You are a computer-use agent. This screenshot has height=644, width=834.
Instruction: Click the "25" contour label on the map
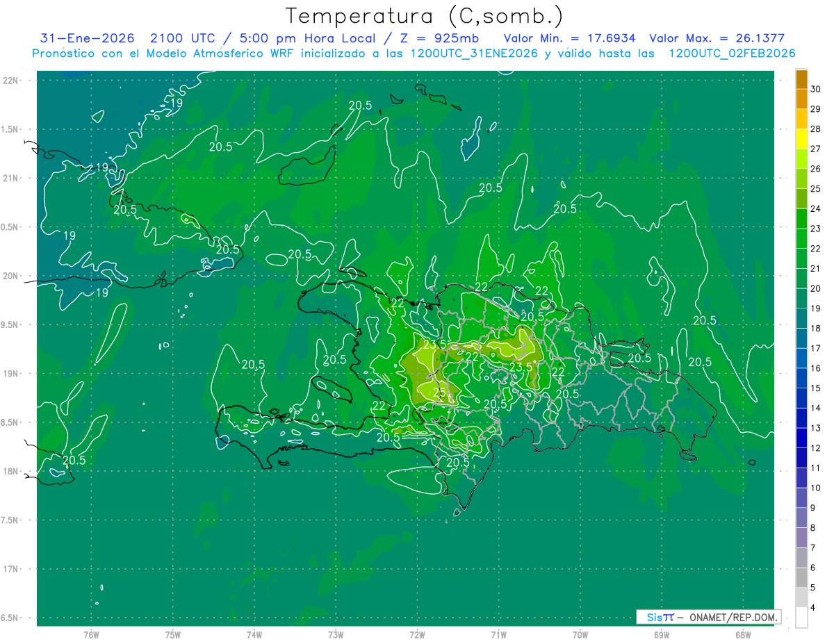(439, 393)
